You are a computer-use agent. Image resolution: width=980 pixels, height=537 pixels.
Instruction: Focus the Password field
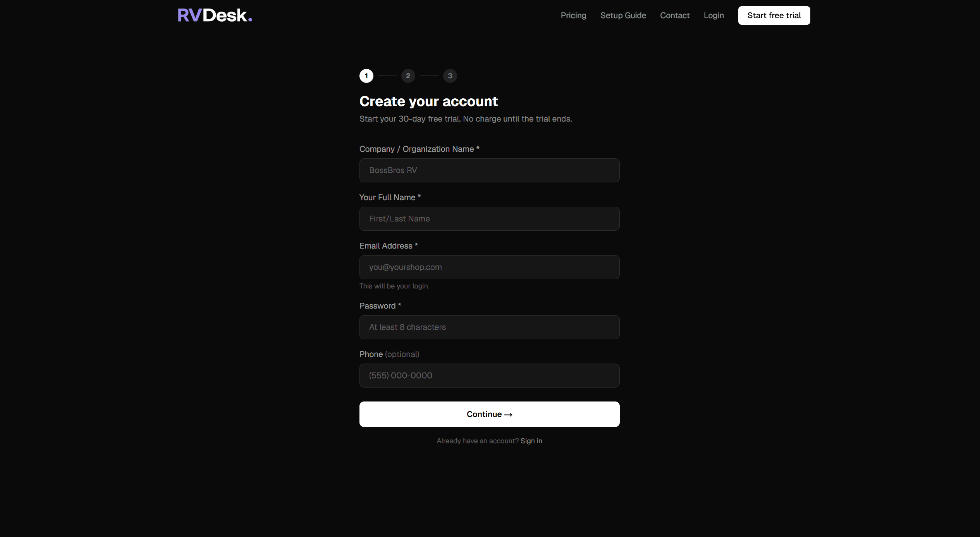(x=489, y=327)
